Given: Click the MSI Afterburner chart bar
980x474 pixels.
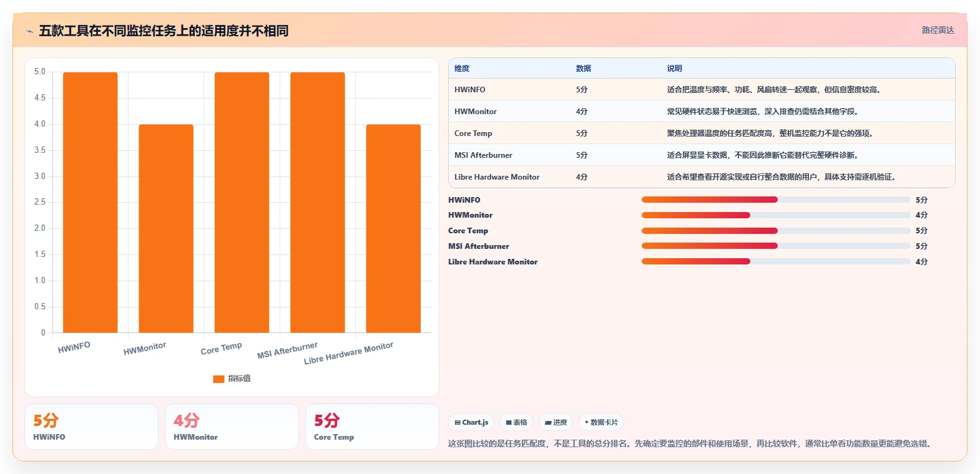Looking at the screenshot, I should [x=318, y=202].
